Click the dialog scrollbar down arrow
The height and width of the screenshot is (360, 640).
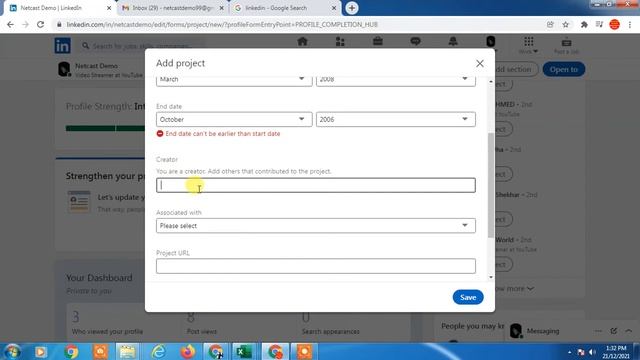click(491, 278)
